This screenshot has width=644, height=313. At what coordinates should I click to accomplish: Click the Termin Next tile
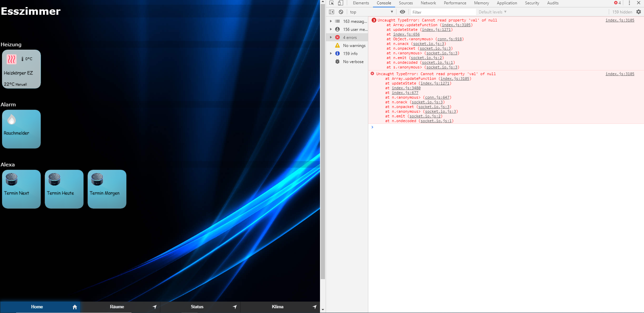tap(21, 189)
